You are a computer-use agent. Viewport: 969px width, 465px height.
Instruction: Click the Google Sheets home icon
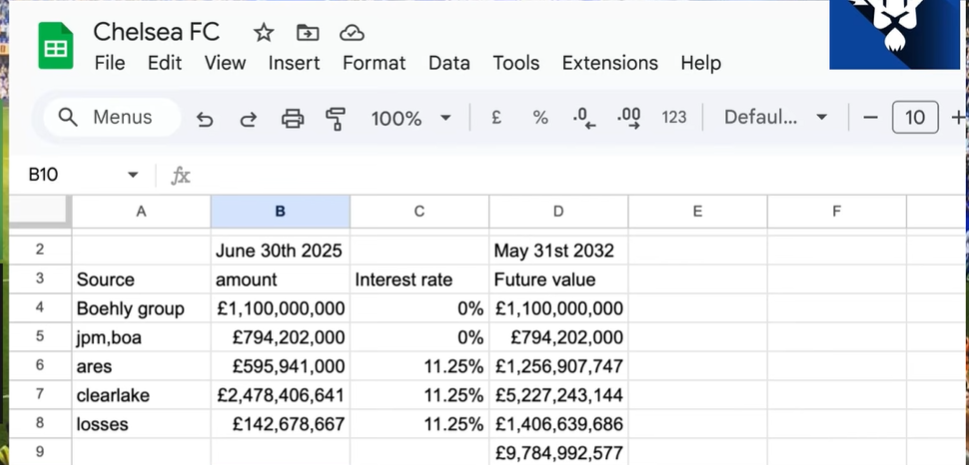coord(56,46)
